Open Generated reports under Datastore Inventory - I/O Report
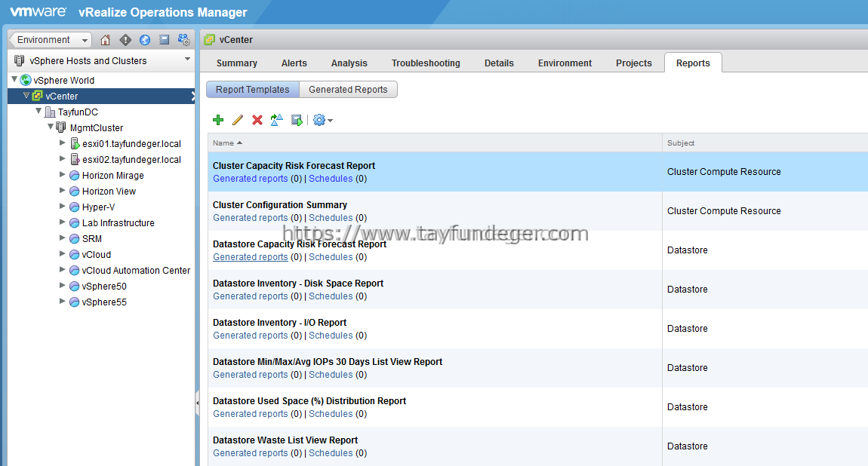The width and height of the screenshot is (868, 466). tap(251, 336)
